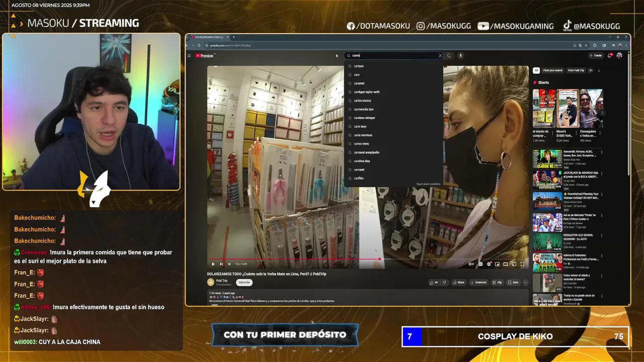Choose suggestion 'carin leon'
The image size is (644, 362).
[393, 127]
